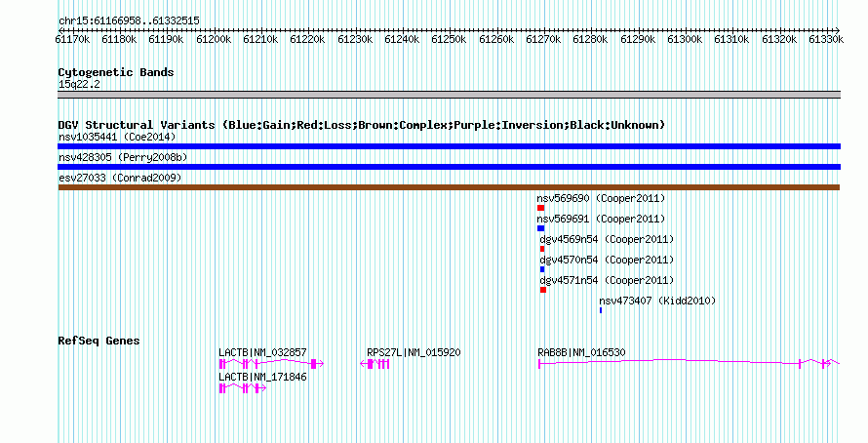
Task: Click the dgv4569n54 (Cooper2011) label
Action: coord(607,239)
